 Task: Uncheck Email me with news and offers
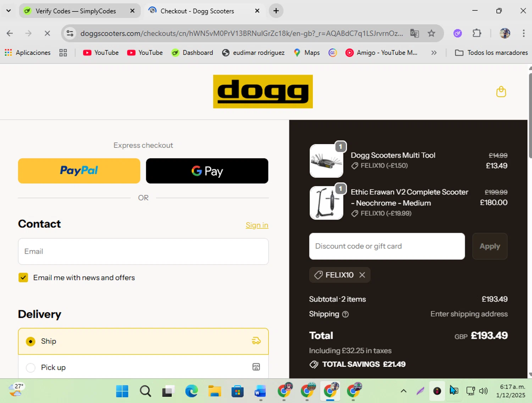click(x=23, y=278)
